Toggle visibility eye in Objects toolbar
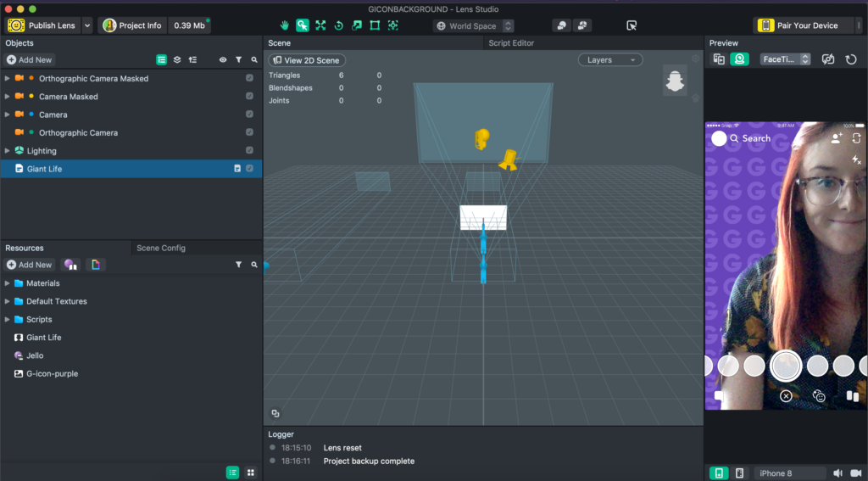 [223, 60]
